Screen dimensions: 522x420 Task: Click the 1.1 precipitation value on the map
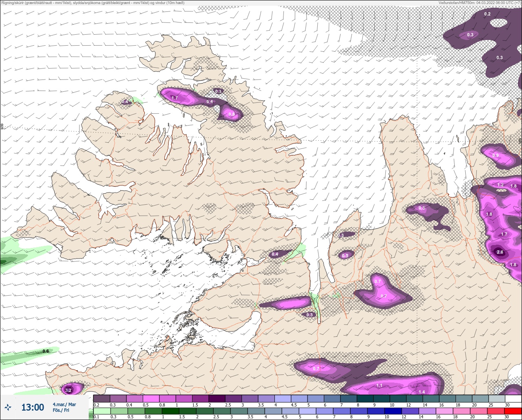coord(379,385)
